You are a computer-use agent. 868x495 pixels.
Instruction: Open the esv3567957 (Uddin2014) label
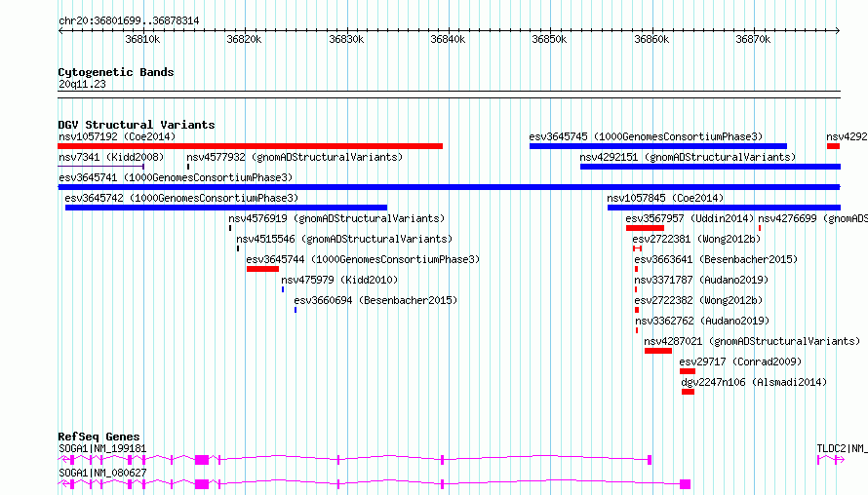pos(690,218)
